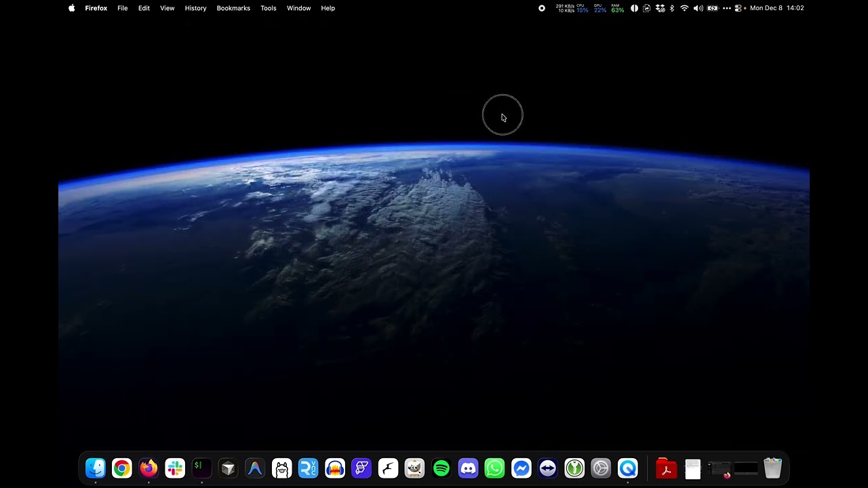Open the File menu
Viewport: 868px width, 488px height.
click(x=123, y=8)
